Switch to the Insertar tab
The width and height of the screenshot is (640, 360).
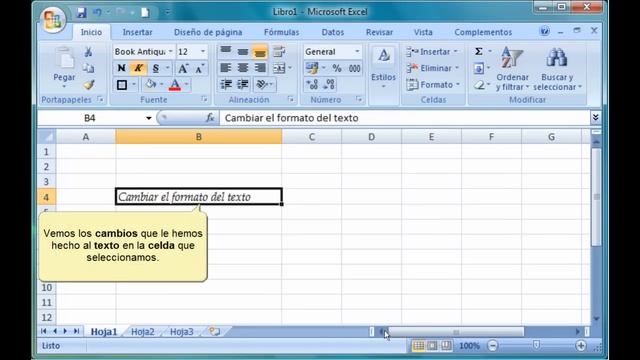[x=137, y=32]
